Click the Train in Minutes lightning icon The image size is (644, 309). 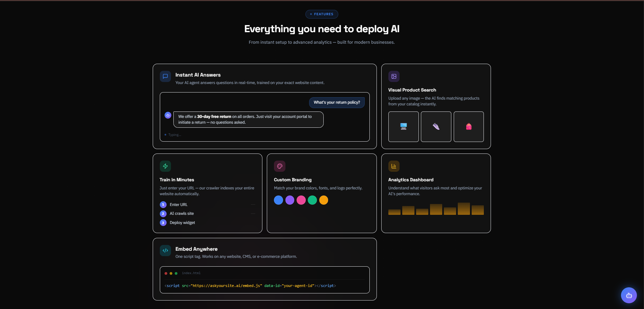(x=165, y=166)
